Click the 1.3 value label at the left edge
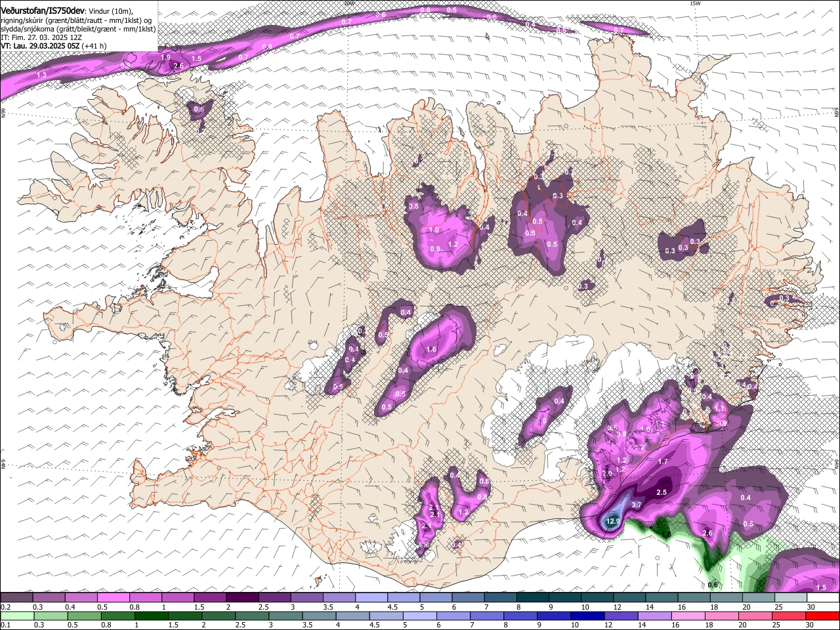840x630 pixels. click(42, 75)
